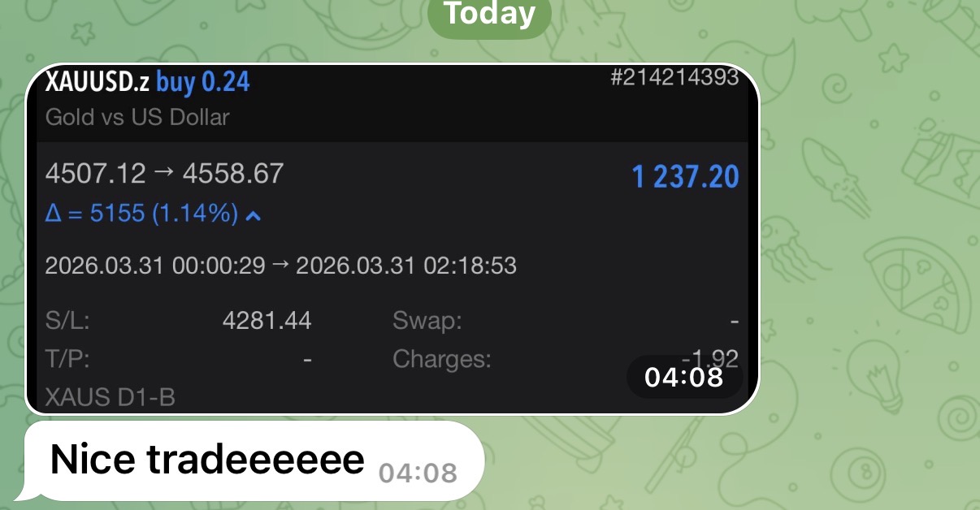Tap the Gold vs US Dollar subtitle
Viewport: 980px width, 510px height.
click(x=137, y=117)
